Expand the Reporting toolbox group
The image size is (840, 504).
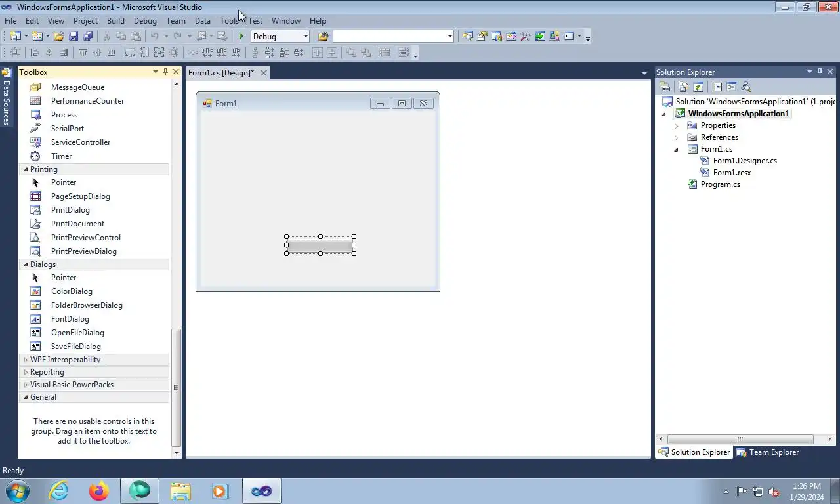26,372
